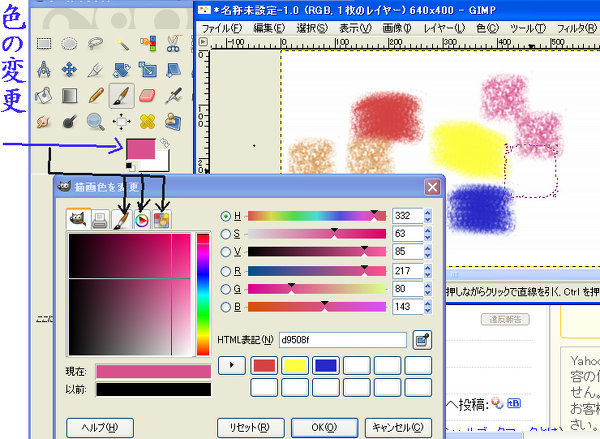The width and height of the screenshot is (600, 439).
Task: Select the Clone stamp tool
Action: (173, 122)
